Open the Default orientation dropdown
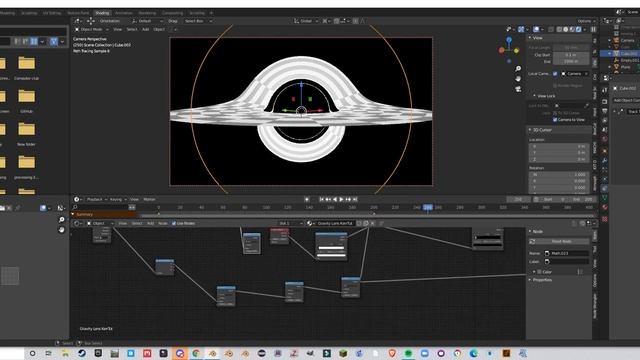The image size is (640, 360). coord(147,21)
